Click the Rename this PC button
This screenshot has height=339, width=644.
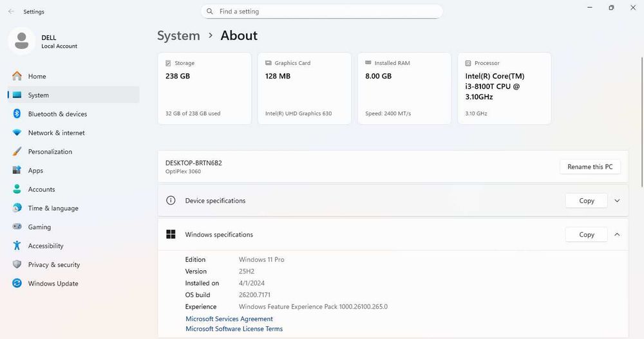coord(590,167)
